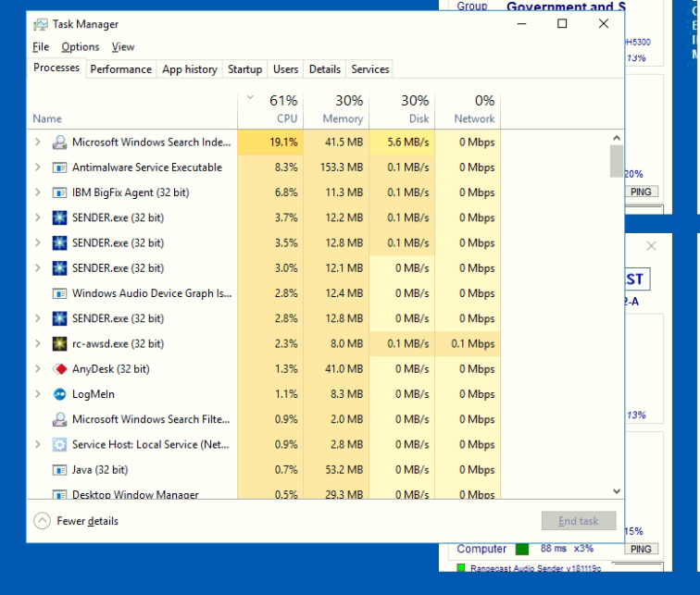Click the SENDER.exe icon with 3.5% CPU

[59, 243]
